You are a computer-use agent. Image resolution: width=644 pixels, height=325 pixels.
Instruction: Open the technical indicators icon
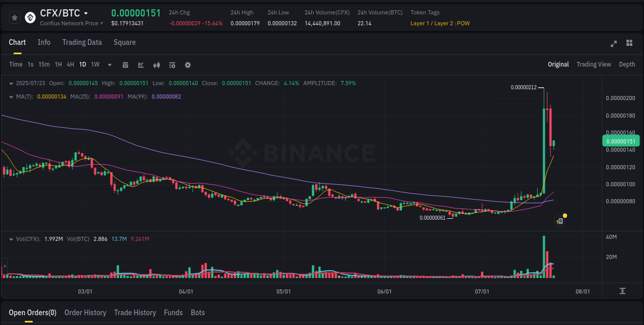coord(172,64)
